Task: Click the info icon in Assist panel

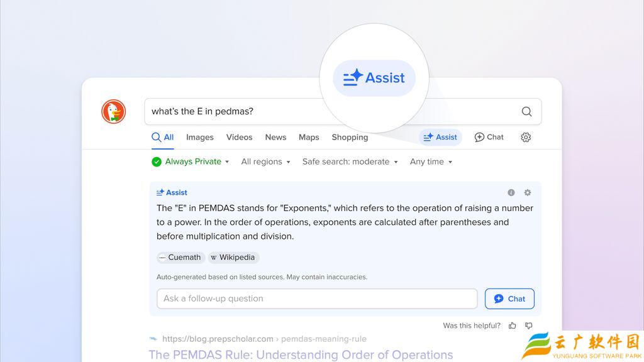Action: (511, 193)
